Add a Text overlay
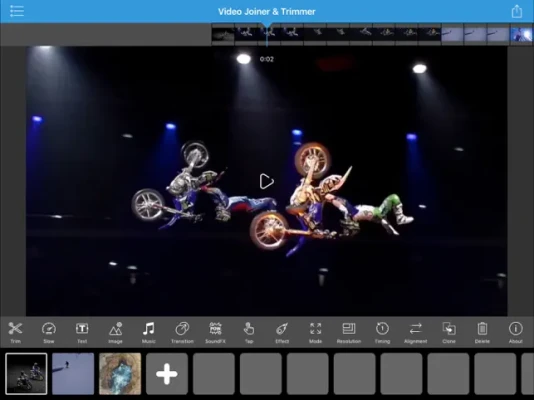Viewport: 534px width, 400px height. pos(82,332)
